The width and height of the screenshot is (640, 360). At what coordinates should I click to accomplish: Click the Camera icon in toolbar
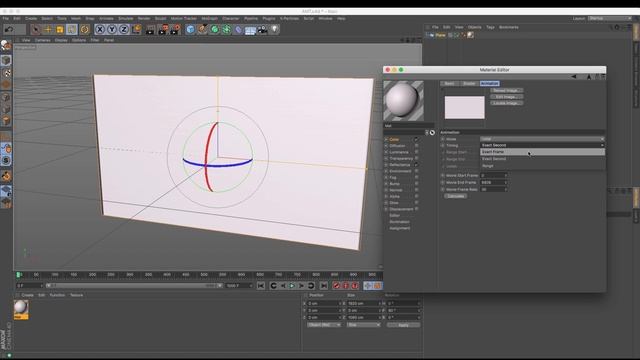coord(262,29)
